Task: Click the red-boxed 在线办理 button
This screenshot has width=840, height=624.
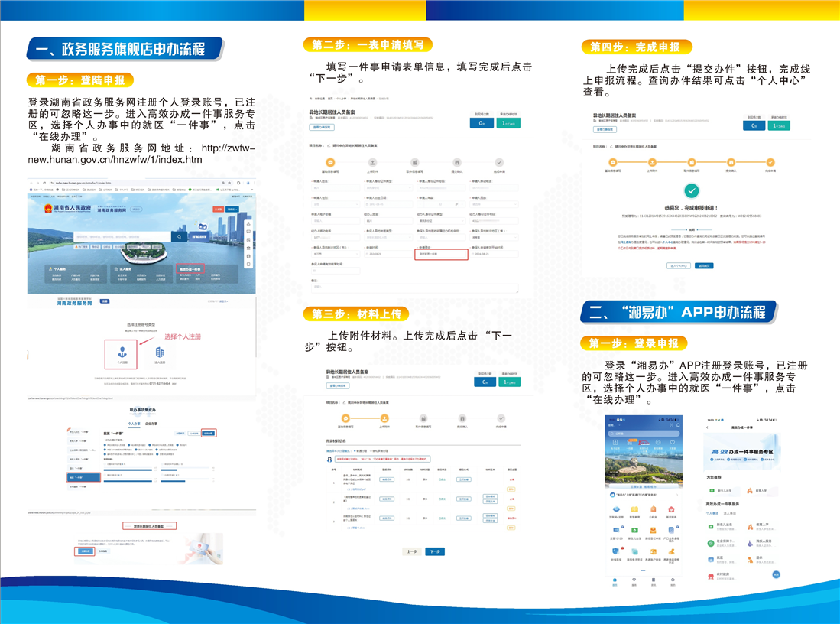Action: point(209,433)
